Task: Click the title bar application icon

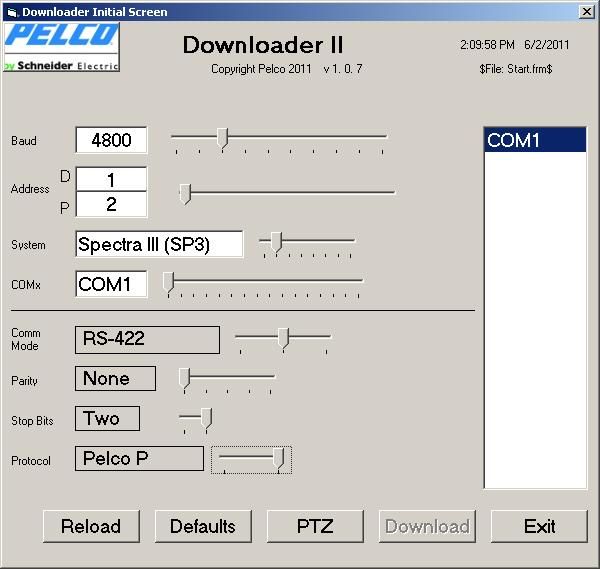Action: click(12, 12)
